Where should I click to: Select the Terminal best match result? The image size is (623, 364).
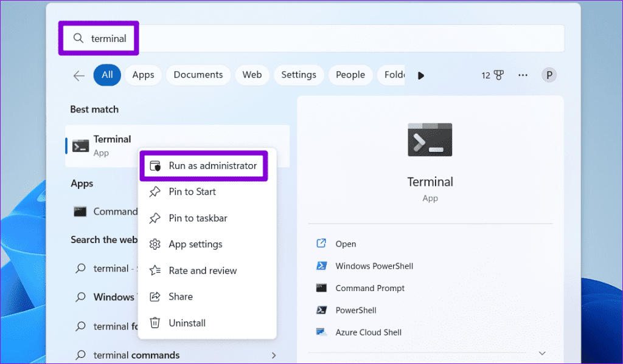[113, 145]
